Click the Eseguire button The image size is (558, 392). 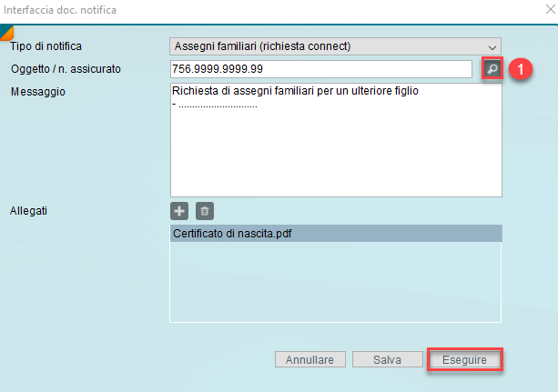tap(465, 359)
